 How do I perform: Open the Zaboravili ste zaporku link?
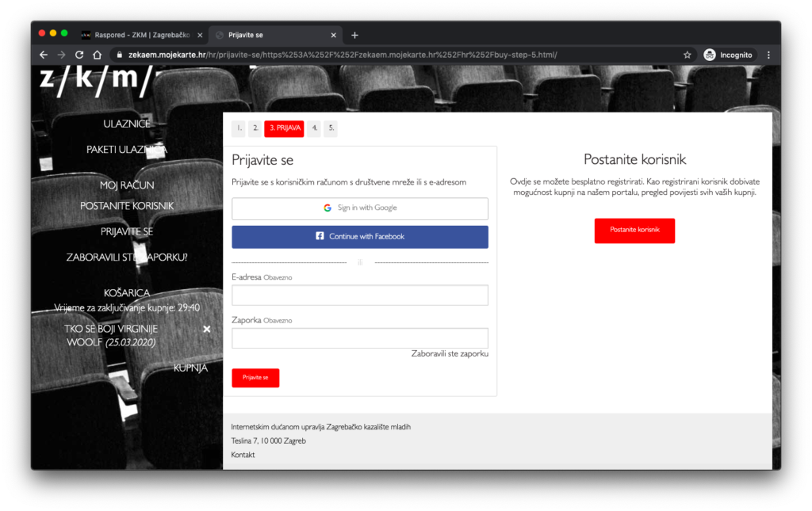(449, 353)
